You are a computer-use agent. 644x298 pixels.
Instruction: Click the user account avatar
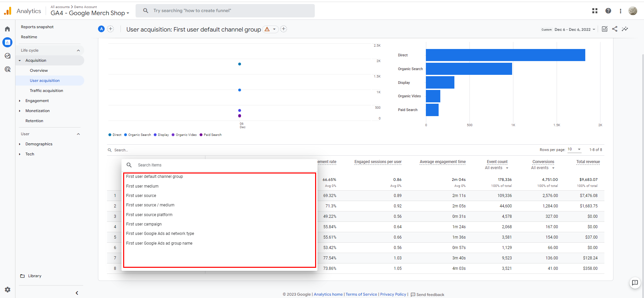[x=633, y=11]
